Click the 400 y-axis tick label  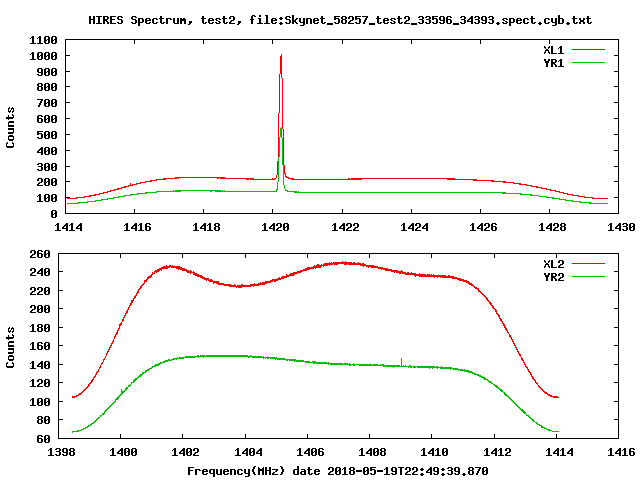47,151
